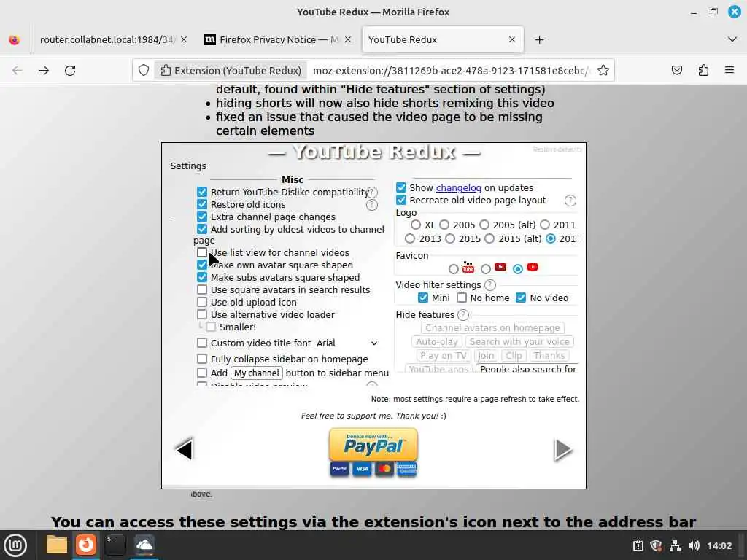Open the Arial title font dropdown
The height and width of the screenshot is (560, 747).
coord(347,343)
